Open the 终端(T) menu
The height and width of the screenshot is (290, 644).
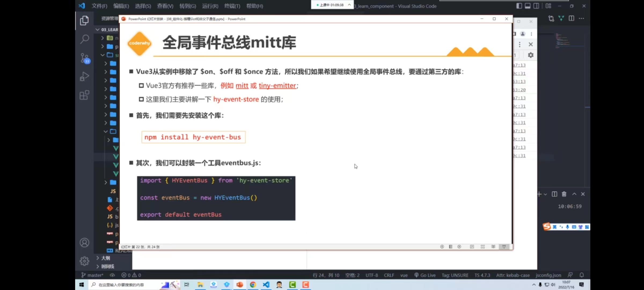pos(232,6)
